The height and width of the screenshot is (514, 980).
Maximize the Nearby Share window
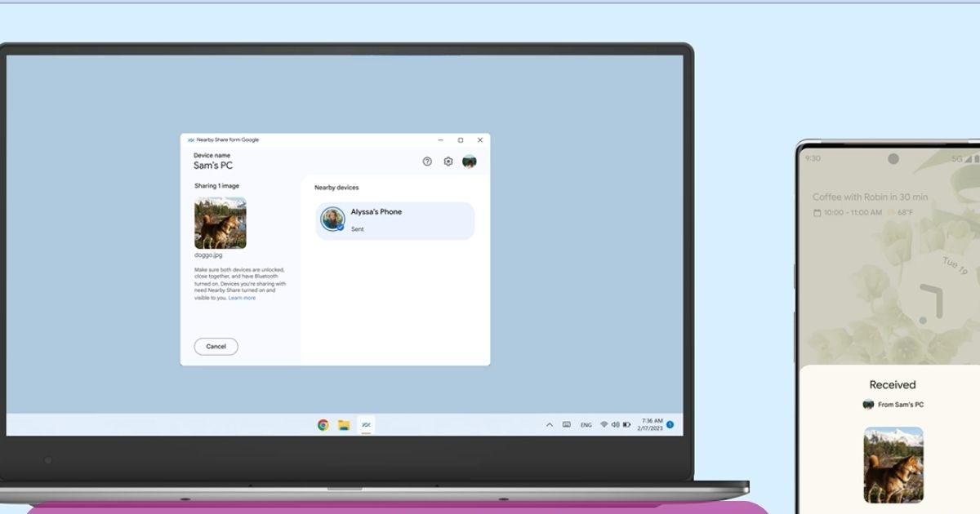tap(461, 140)
